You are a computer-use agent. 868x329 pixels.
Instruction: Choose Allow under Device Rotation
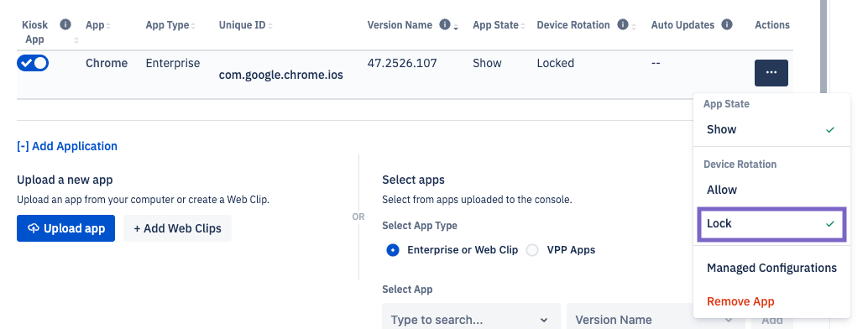point(771,190)
